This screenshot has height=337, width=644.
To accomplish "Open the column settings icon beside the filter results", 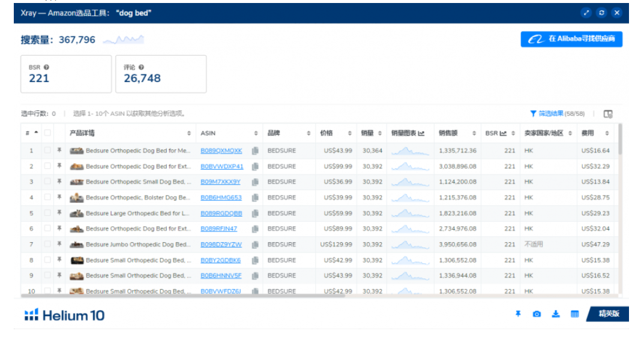I will (608, 114).
